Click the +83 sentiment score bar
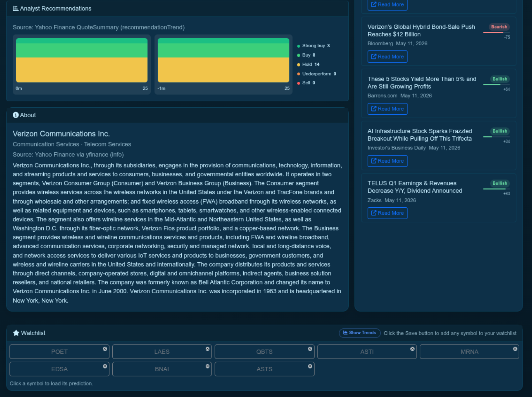 497,189
